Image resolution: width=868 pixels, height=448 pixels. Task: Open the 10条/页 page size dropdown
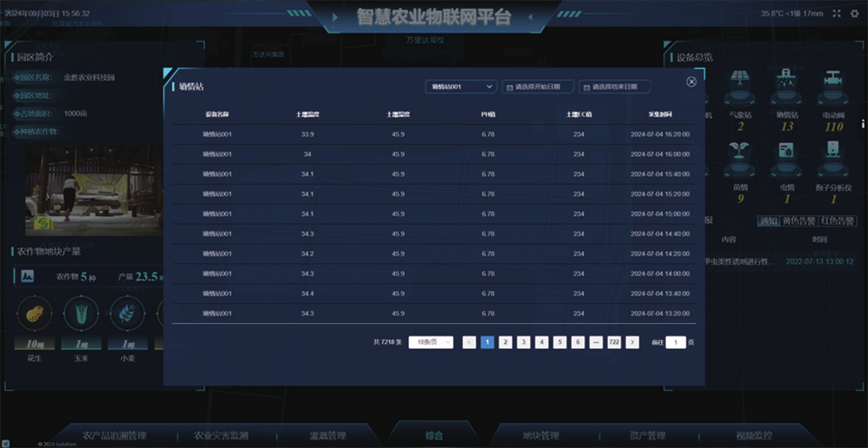coord(431,342)
